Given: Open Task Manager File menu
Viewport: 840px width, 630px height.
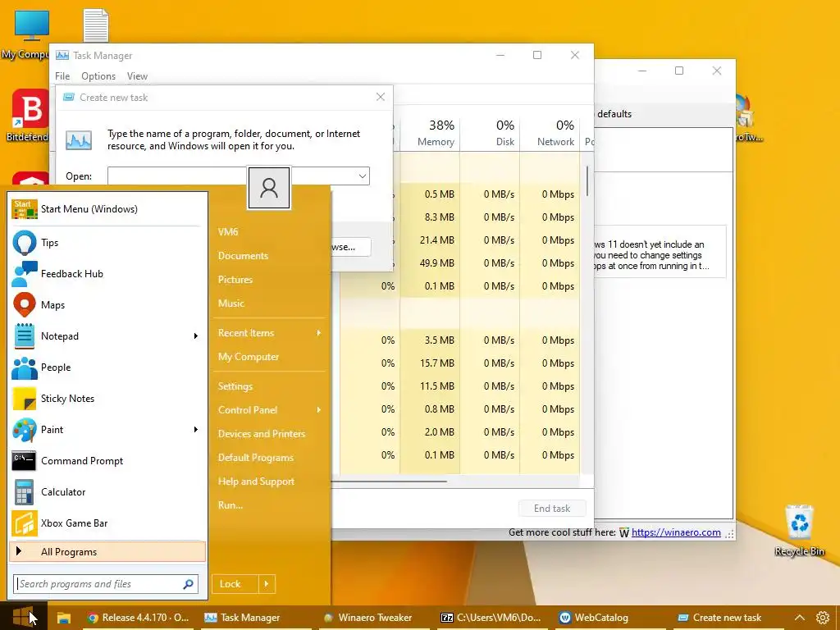Looking at the screenshot, I should click(62, 76).
